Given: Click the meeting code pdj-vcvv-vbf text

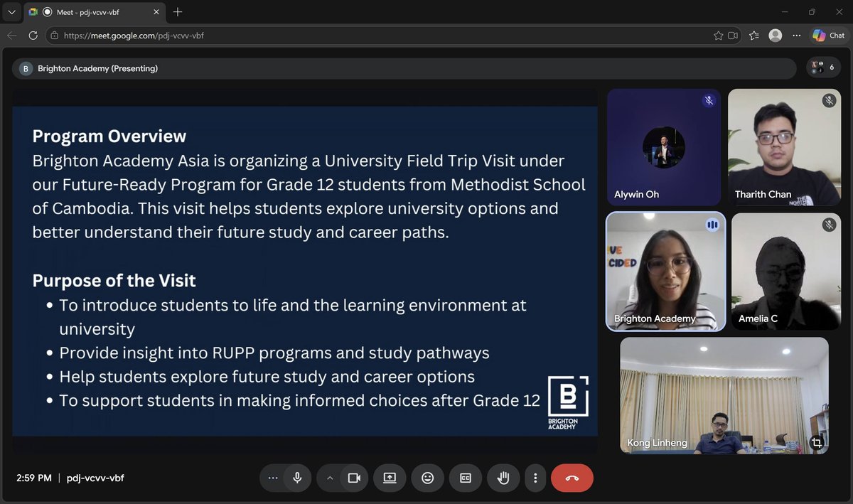Looking at the screenshot, I should tap(95, 478).
